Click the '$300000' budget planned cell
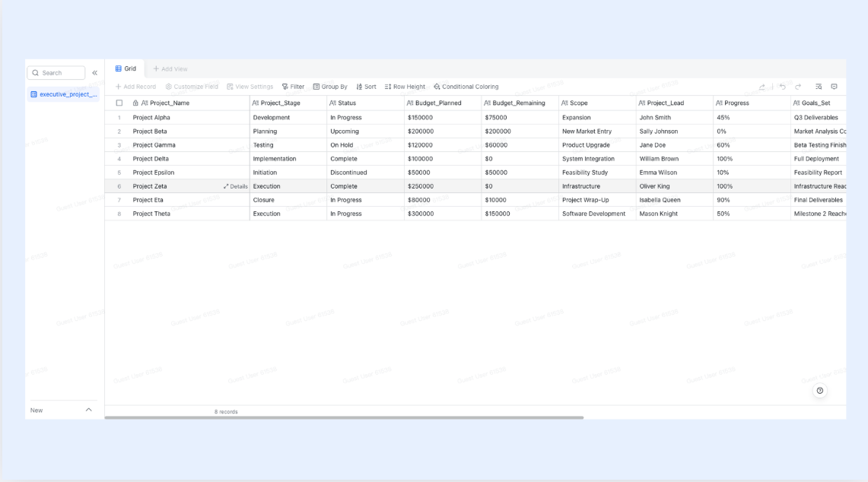 click(443, 214)
